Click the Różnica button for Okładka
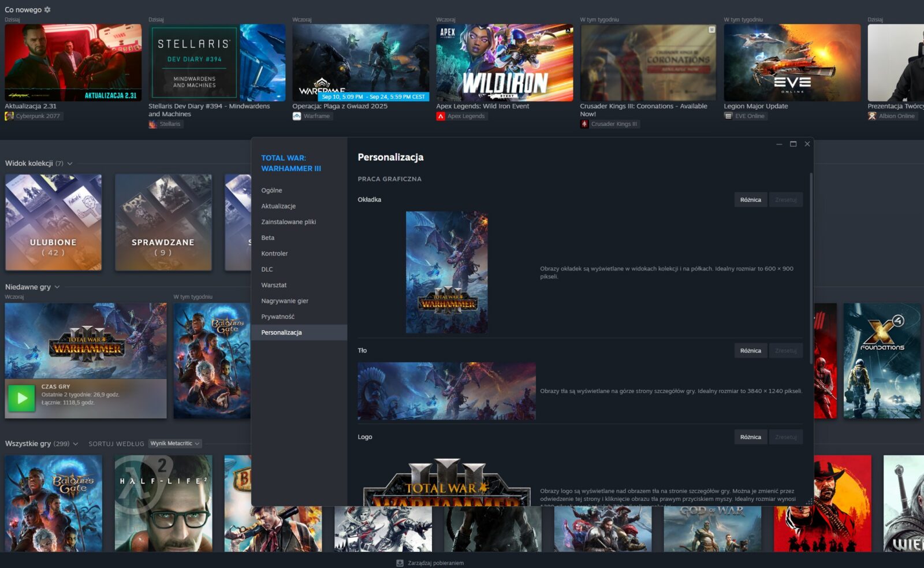 (750, 200)
